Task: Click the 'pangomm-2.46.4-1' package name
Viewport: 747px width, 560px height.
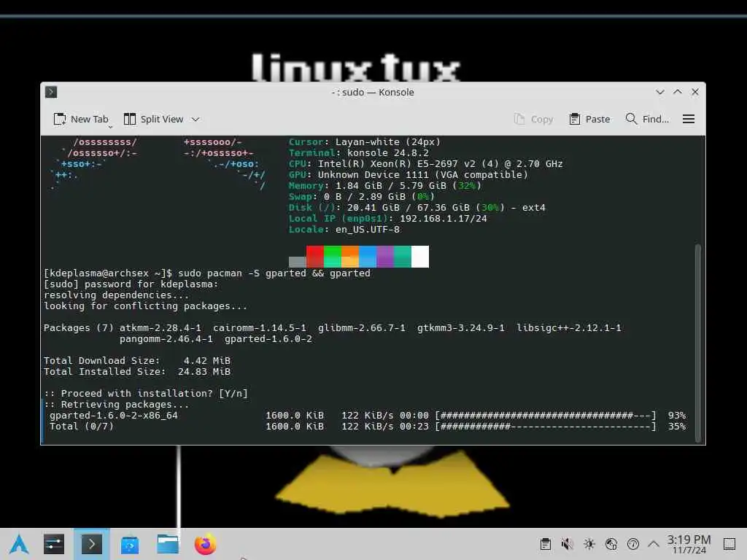Action: pos(166,339)
